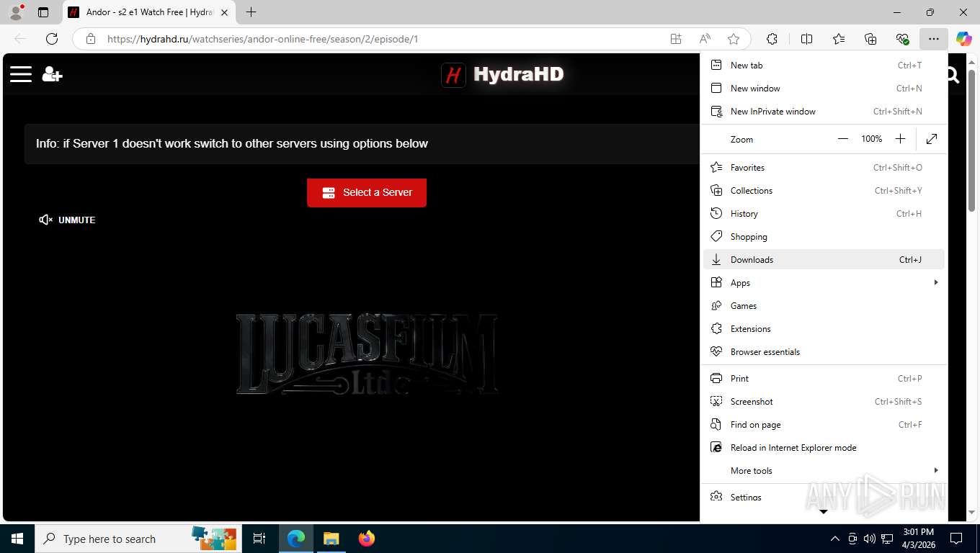
Task: Open Browser essentials menu item
Action: pyautogui.click(x=824, y=351)
